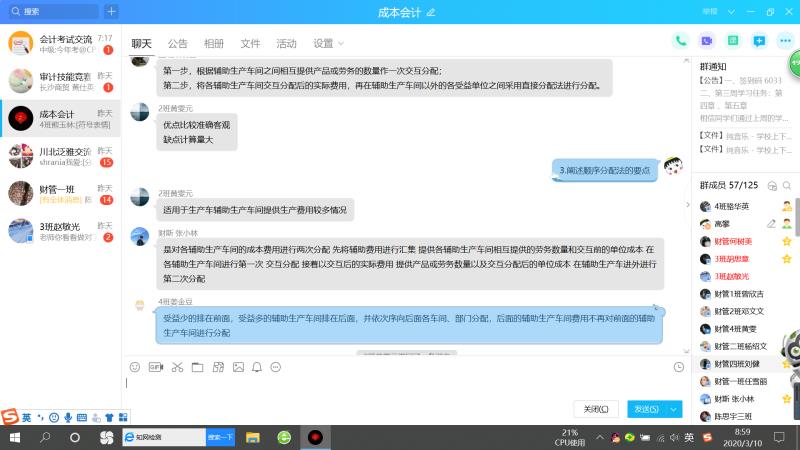
Task: Click the search field at top left
Action: [54, 11]
